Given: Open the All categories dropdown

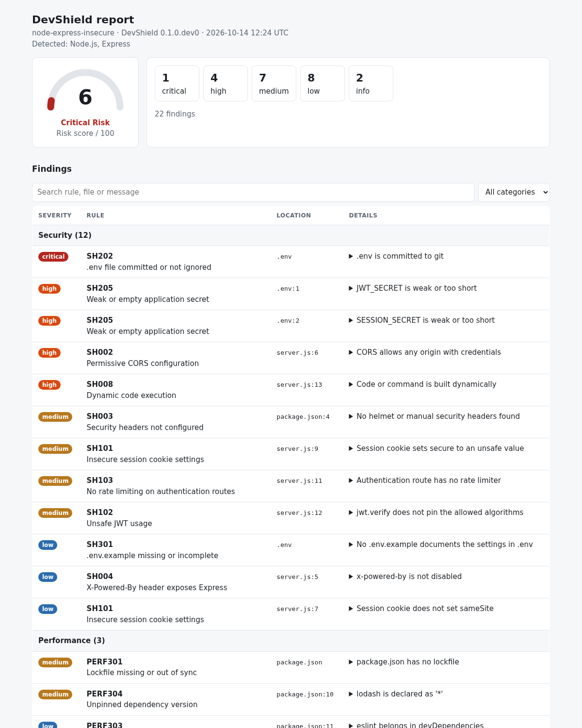Looking at the screenshot, I should coord(514,192).
